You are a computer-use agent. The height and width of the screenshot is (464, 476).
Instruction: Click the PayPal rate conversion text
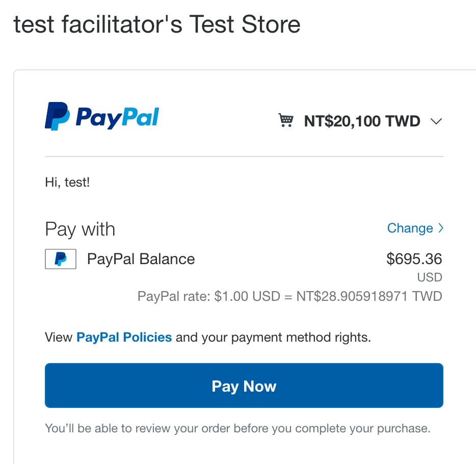click(290, 296)
